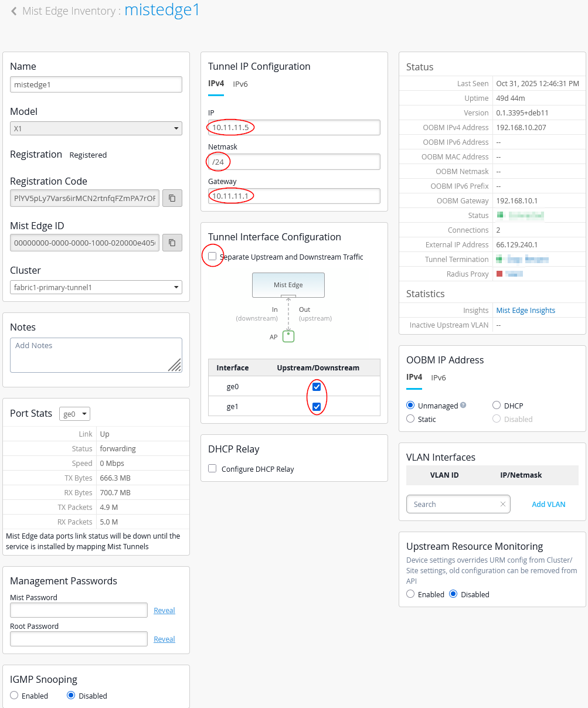This screenshot has width=588, height=708.
Task: Enable IGMP Snooping
Action: 15,696
